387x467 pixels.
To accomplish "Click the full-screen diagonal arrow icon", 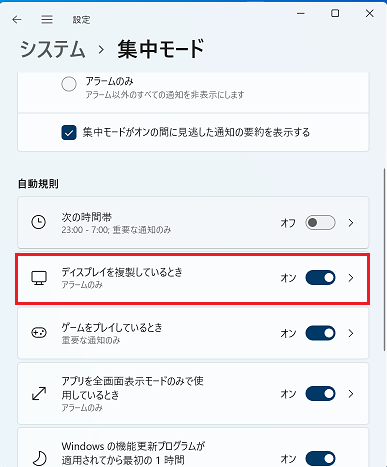I will 39,393.
